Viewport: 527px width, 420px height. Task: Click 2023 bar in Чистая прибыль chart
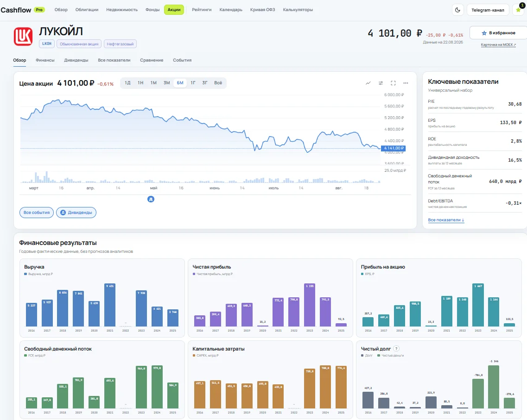click(310, 305)
